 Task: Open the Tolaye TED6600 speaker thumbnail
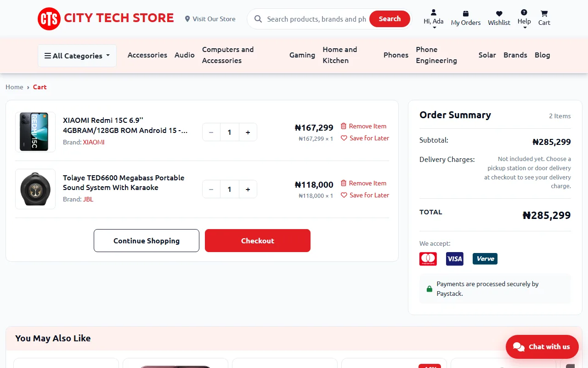click(35, 189)
